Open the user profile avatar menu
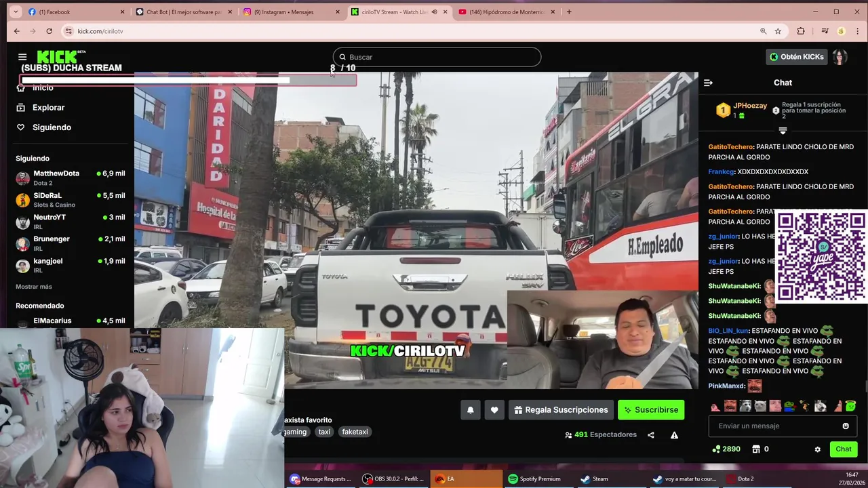The width and height of the screenshot is (868, 488). pyautogui.click(x=840, y=57)
